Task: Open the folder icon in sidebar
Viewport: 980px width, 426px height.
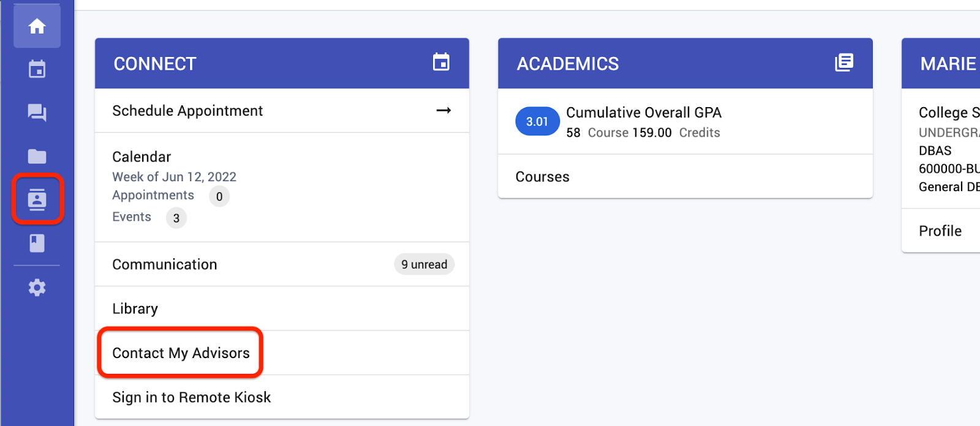Action: (37, 157)
